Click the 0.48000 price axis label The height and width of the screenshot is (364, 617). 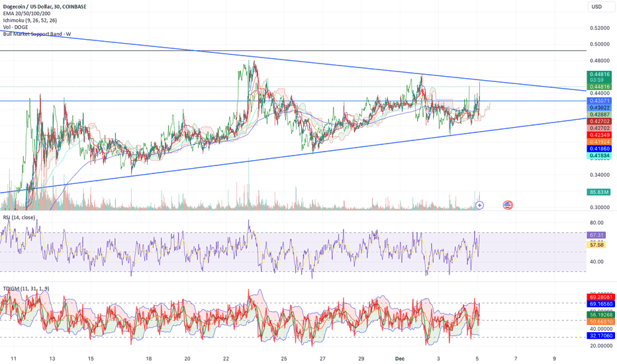point(600,61)
